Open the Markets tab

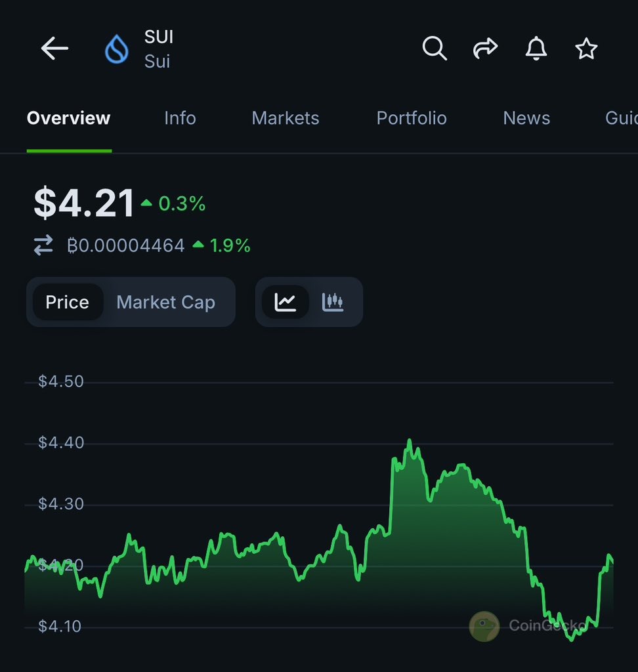pos(286,118)
